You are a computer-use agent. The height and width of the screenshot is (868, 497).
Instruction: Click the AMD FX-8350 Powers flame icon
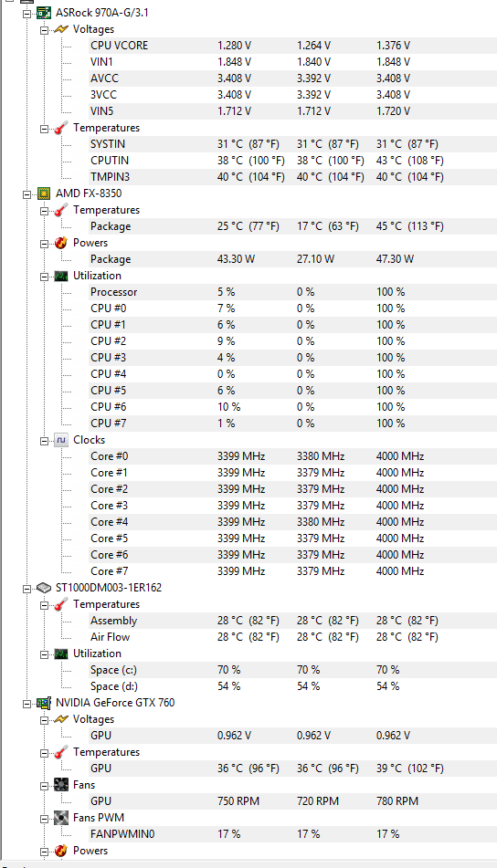tap(61, 243)
